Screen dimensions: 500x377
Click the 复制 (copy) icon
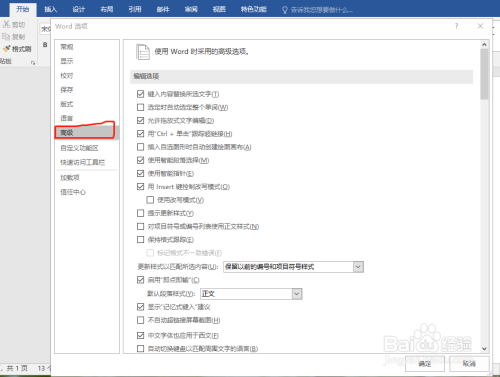point(6,36)
